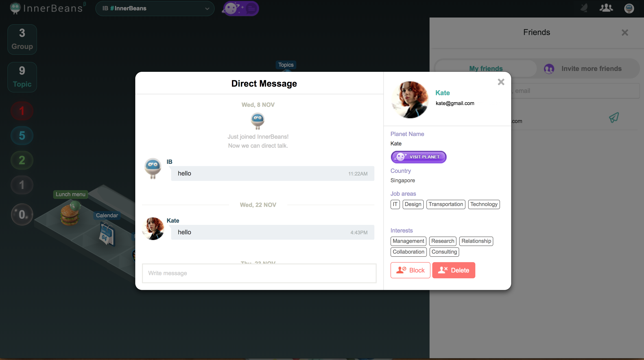
Task: Open the user profile avatar in header
Action: pos(629,8)
